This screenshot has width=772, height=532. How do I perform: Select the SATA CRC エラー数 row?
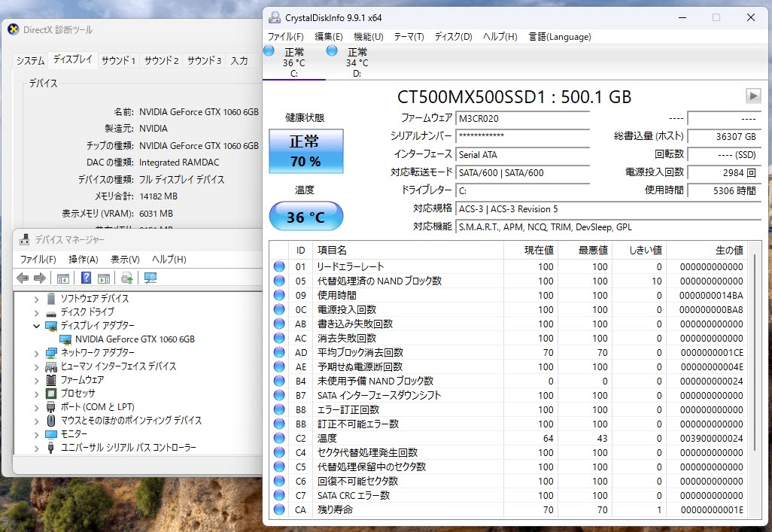tap(507, 495)
